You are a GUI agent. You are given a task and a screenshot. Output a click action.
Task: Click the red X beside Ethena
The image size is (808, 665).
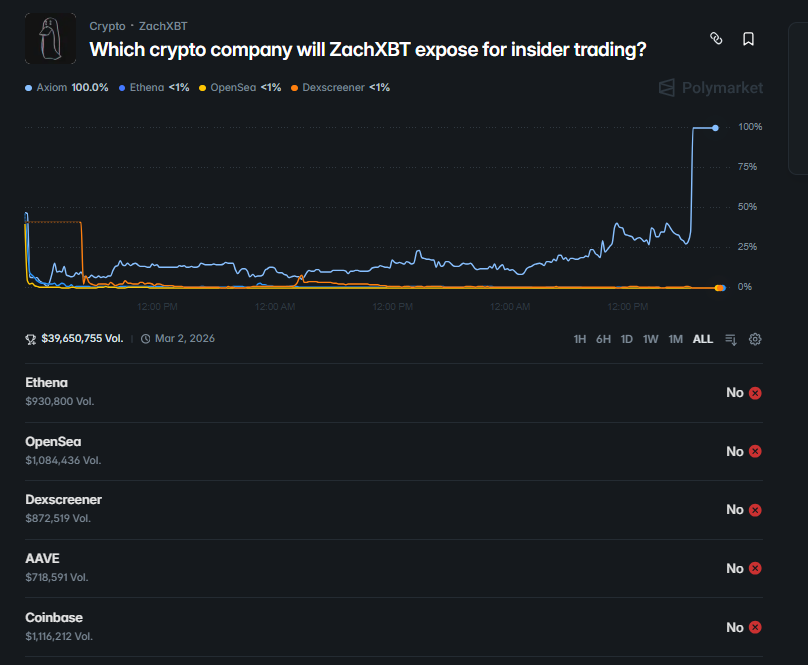[x=755, y=393]
